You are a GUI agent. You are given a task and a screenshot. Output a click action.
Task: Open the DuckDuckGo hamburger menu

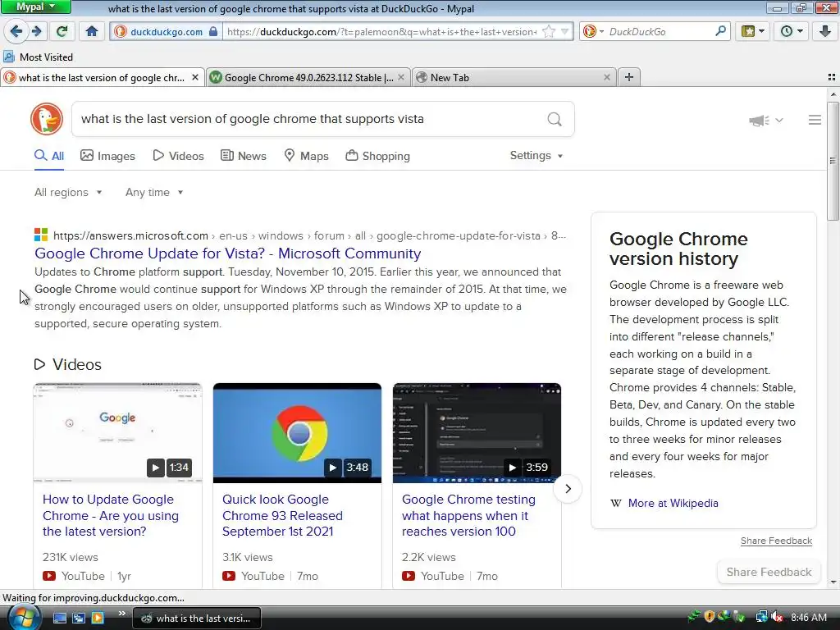tap(815, 120)
